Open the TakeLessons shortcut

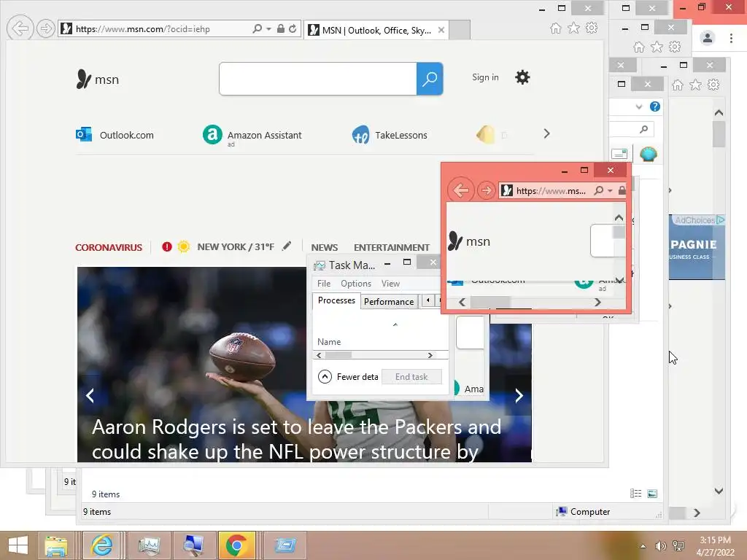click(x=390, y=135)
